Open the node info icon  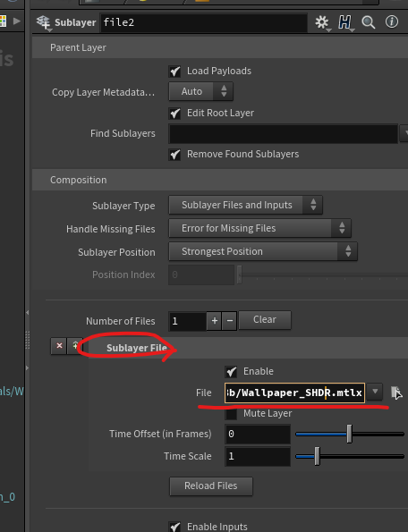(392, 22)
